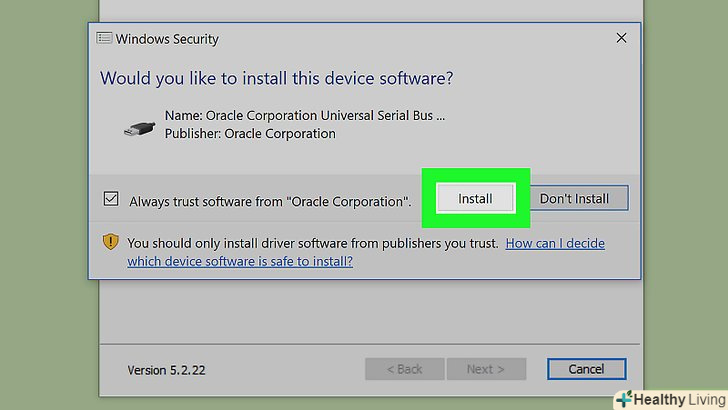Toggle the Always trust software checkbox
Viewport: 728px width, 410px height.
[111, 199]
